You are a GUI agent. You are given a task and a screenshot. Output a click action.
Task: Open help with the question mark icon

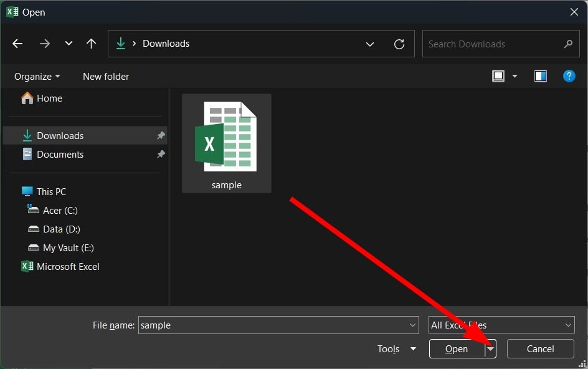pos(569,76)
